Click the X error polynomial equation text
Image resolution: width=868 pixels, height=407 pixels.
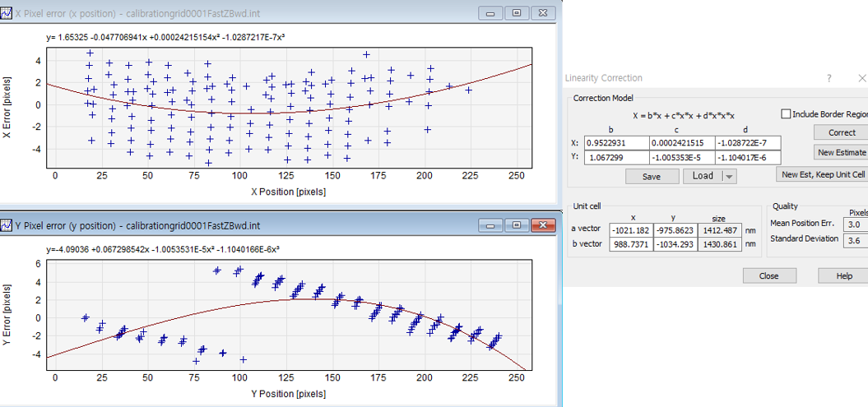(165, 37)
